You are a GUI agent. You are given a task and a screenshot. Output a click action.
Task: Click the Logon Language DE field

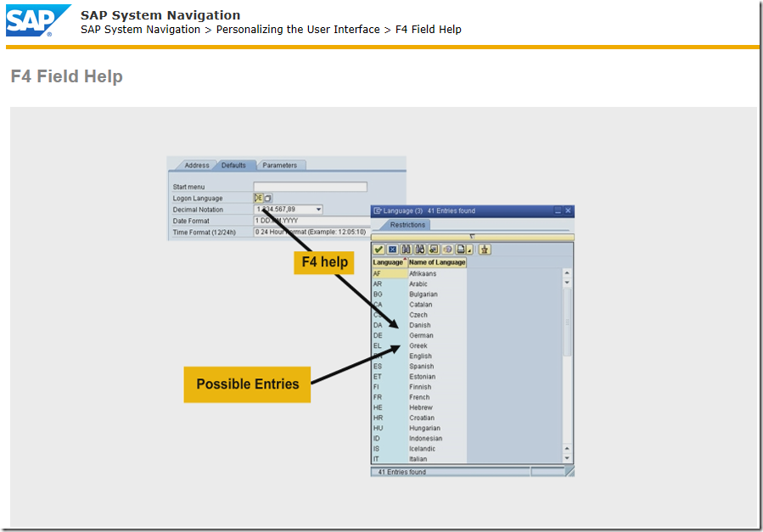click(x=258, y=198)
